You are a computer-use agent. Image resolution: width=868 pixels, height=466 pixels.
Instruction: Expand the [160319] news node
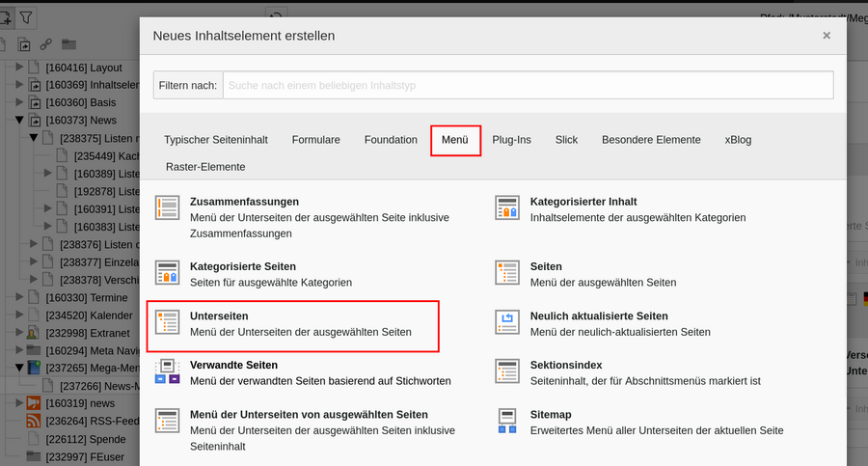(x=19, y=403)
